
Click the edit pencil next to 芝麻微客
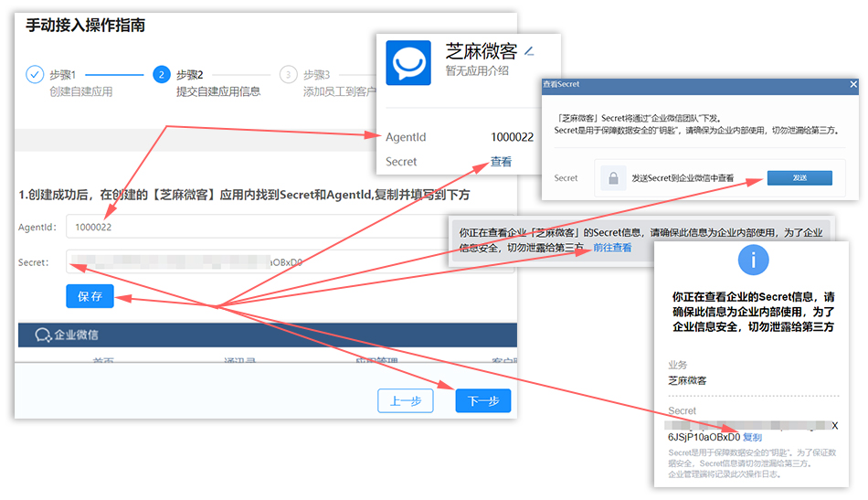click(x=529, y=51)
